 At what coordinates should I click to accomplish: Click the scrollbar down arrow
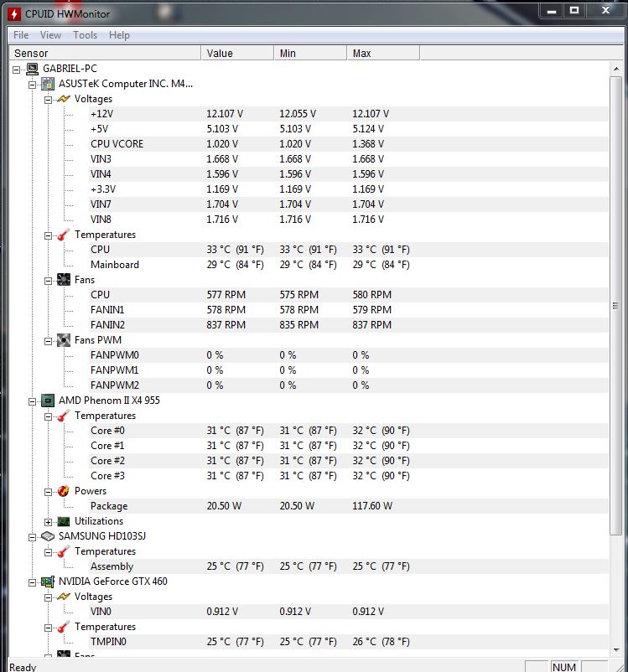[616, 650]
